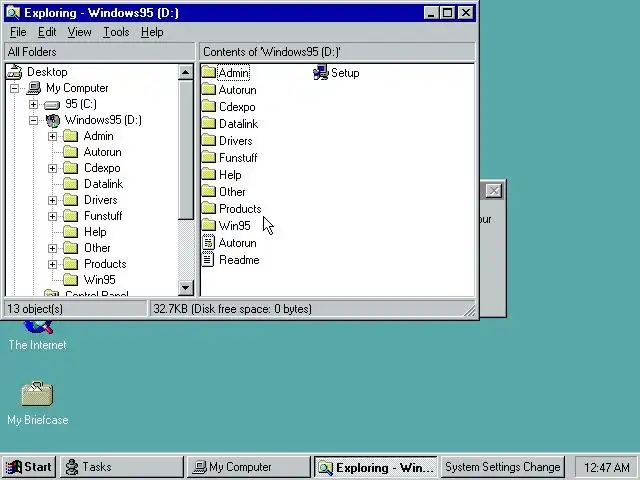The height and width of the screenshot is (480, 640).
Task: Expand the Drivers folder in tree
Action: pos(52,200)
